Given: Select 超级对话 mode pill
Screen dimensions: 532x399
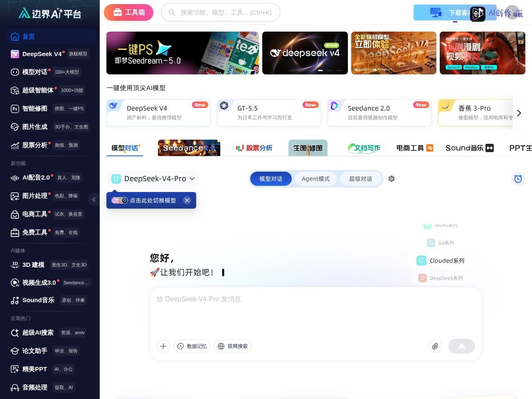Looking at the screenshot, I should [x=360, y=179].
